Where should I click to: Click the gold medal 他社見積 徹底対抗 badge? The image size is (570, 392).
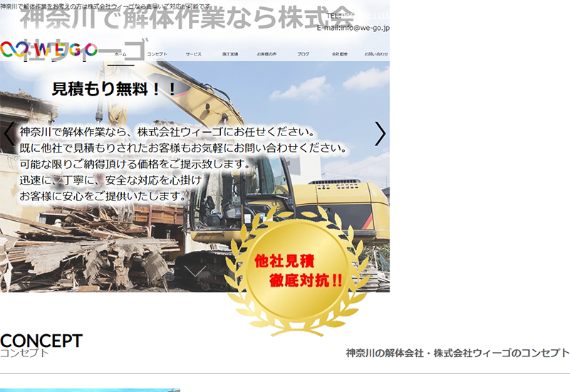[296, 271]
